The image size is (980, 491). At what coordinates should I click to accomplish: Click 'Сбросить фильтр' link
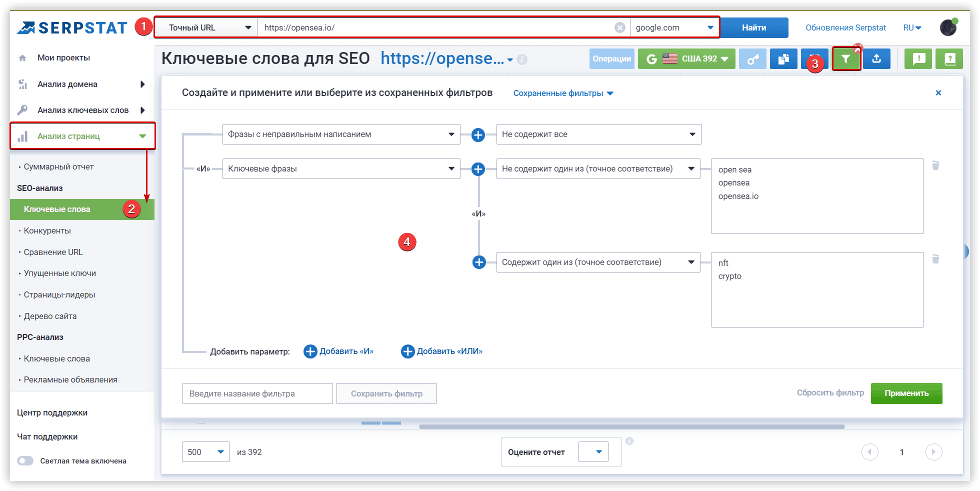tap(830, 393)
